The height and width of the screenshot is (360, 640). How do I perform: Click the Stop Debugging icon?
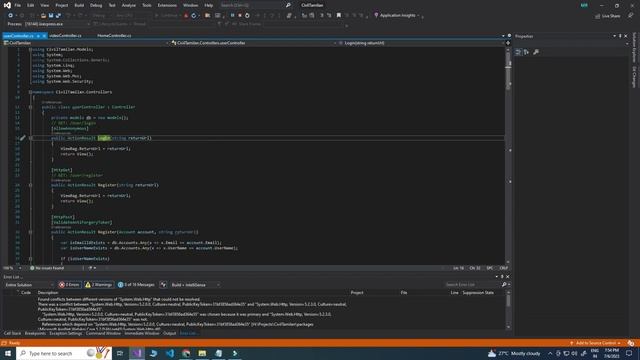pos(240,16)
